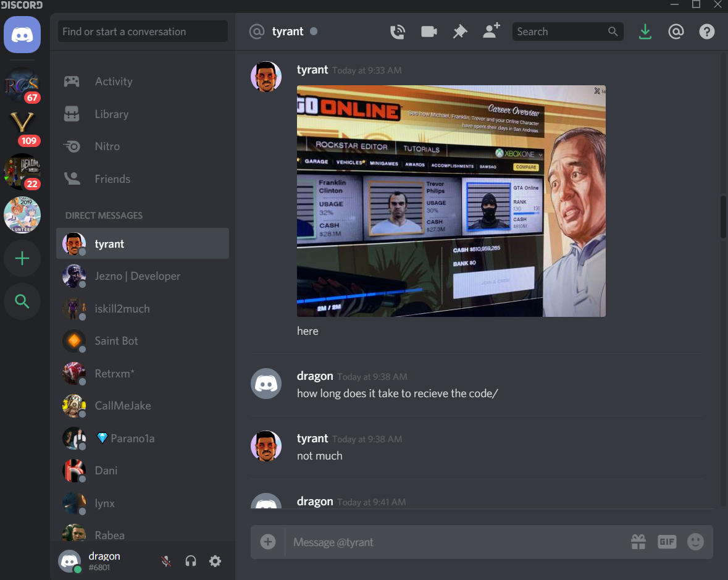
Task: Add friends to this DM
Action: 492,31
